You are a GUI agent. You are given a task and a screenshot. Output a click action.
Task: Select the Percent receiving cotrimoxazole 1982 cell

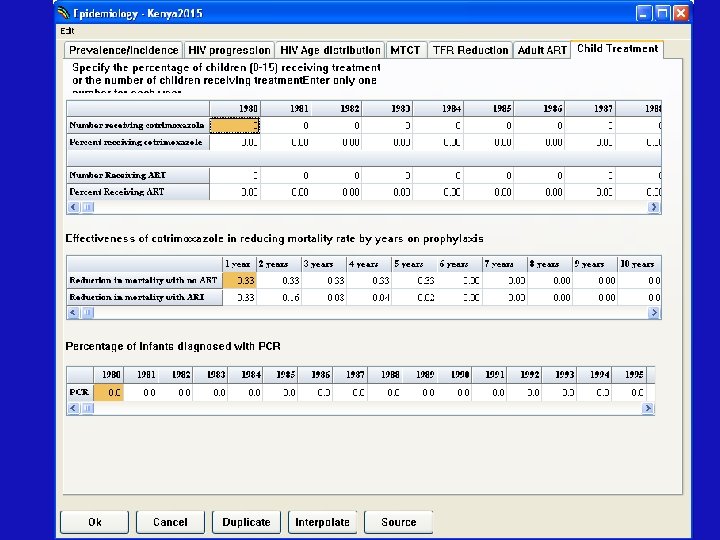[336, 142]
